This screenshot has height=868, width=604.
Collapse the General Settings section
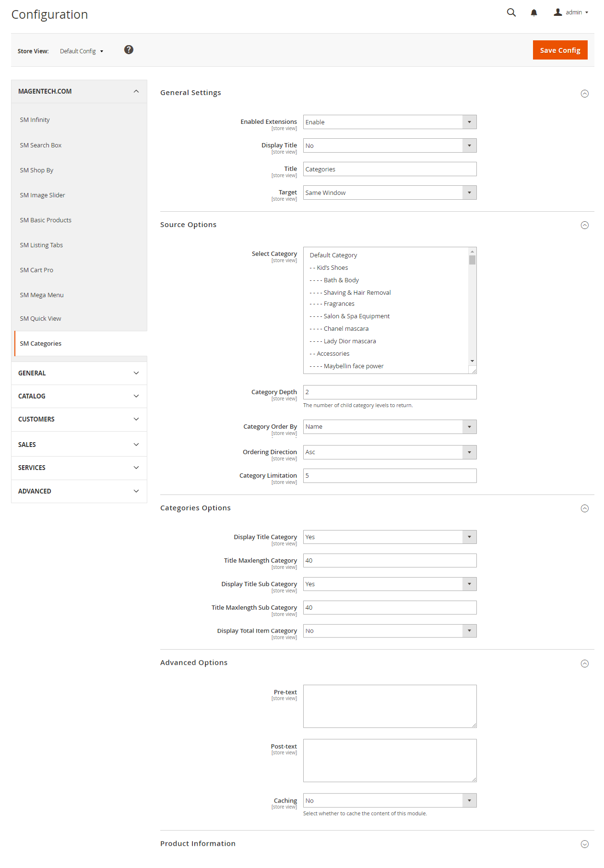click(x=584, y=94)
